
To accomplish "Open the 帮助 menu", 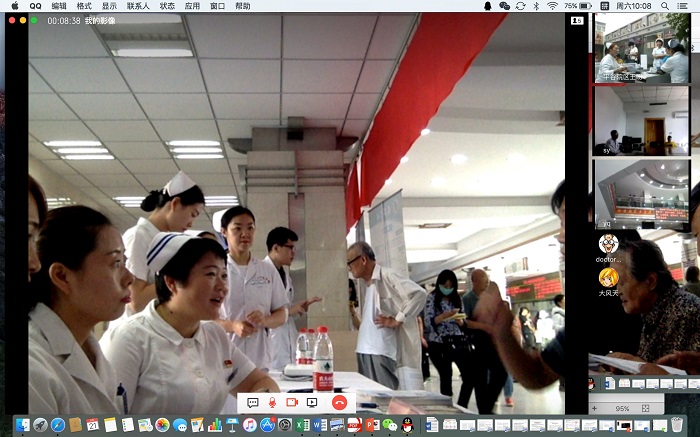I will tap(243, 6).
